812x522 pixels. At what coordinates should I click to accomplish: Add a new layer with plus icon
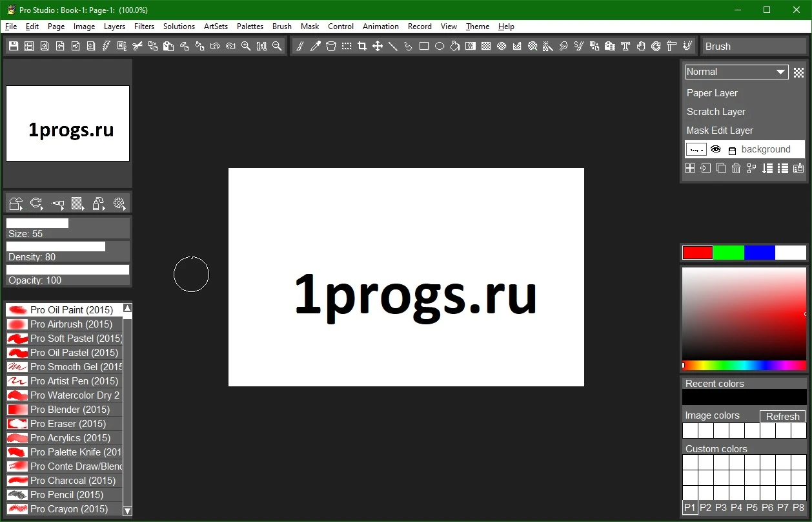pos(690,168)
